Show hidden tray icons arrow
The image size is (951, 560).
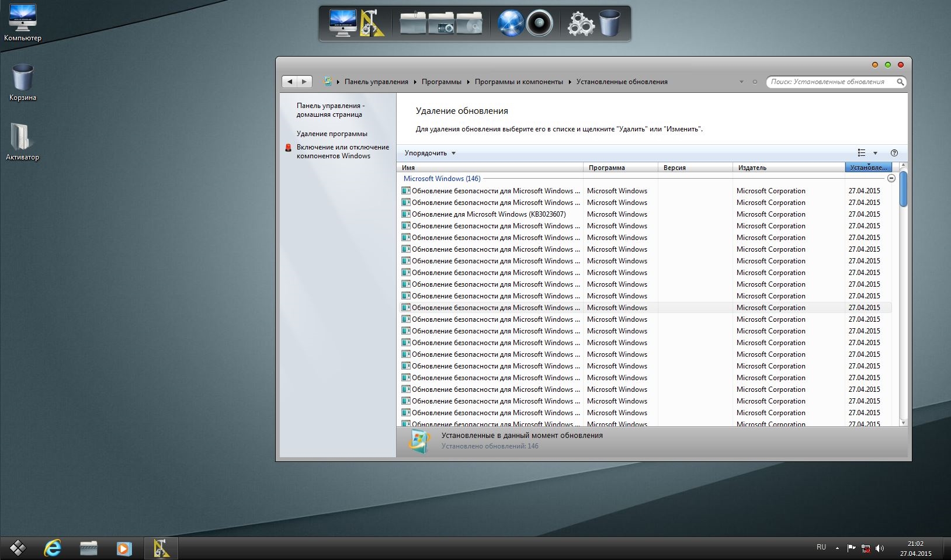pos(837,548)
